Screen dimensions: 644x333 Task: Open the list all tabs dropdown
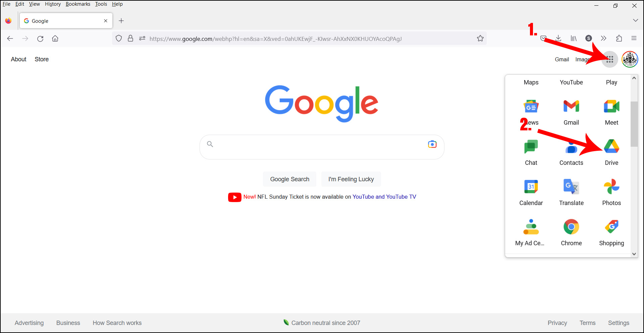coord(635,20)
